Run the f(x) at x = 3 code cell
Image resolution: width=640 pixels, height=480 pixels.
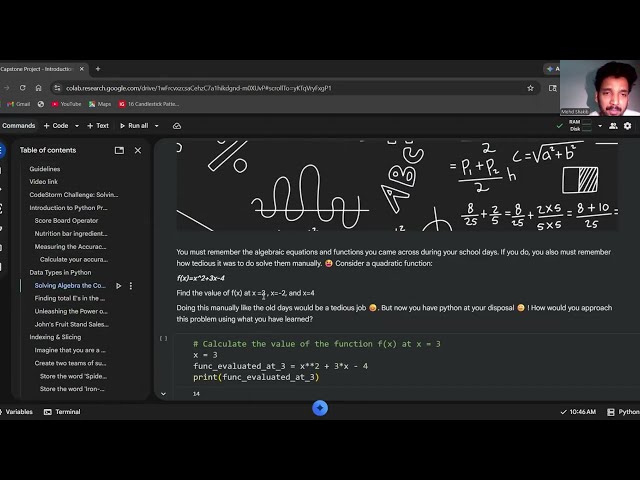pyautogui.click(x=163, y=338)
